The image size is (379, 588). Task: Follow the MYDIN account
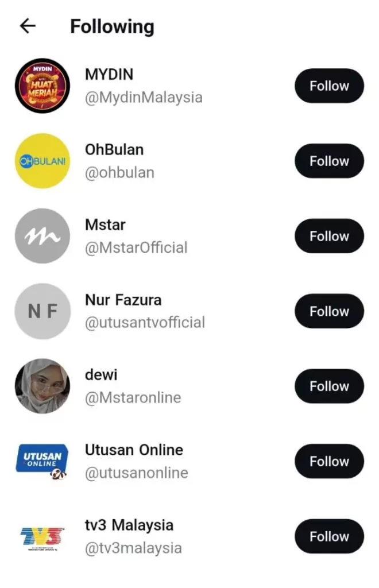[x=329, y=86]
